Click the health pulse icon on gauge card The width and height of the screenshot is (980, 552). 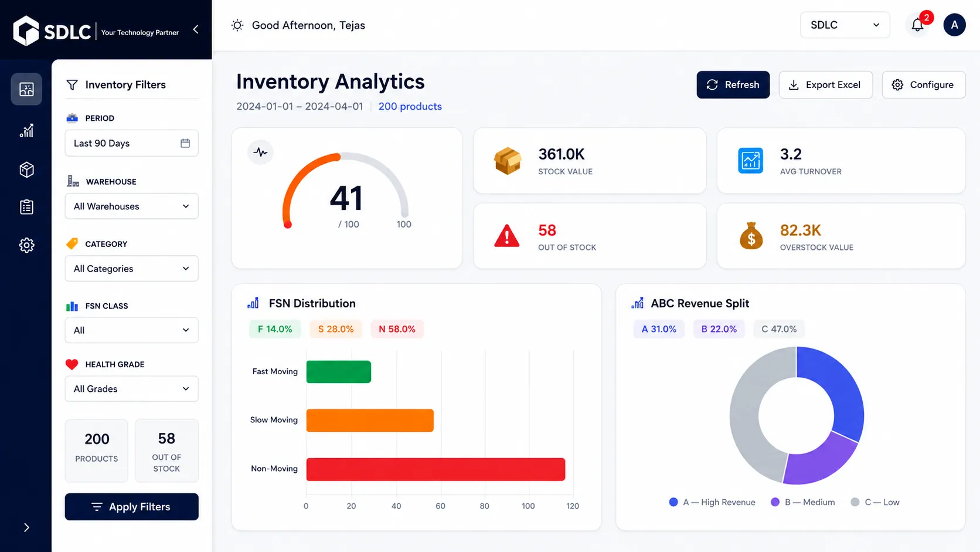pos(260,153)
